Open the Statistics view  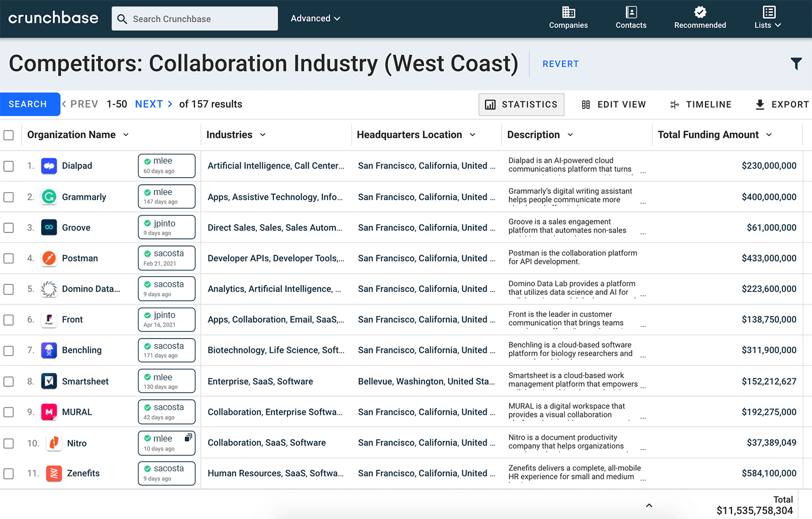click(521, 105)
